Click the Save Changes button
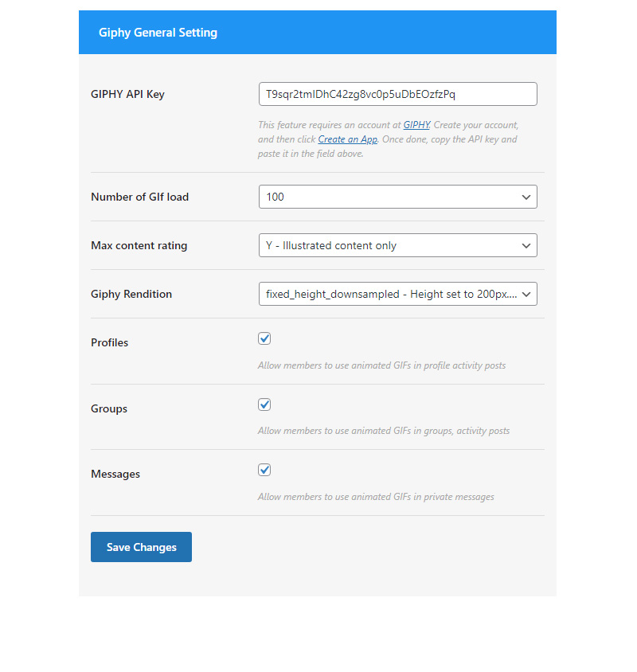The width and height of the screenshot is (637, 672). 141,547
